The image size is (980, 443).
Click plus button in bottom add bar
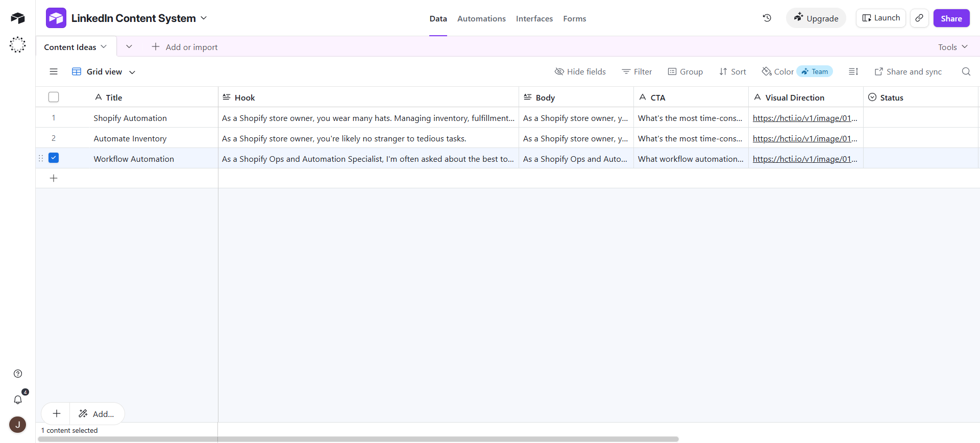[57, 414]
